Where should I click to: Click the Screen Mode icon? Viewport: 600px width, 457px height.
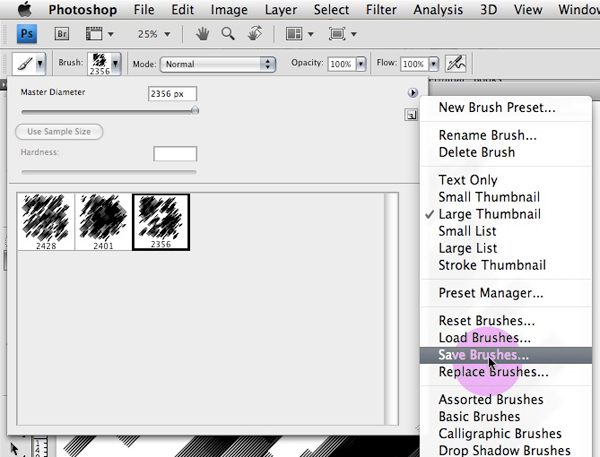coord(337,34)
